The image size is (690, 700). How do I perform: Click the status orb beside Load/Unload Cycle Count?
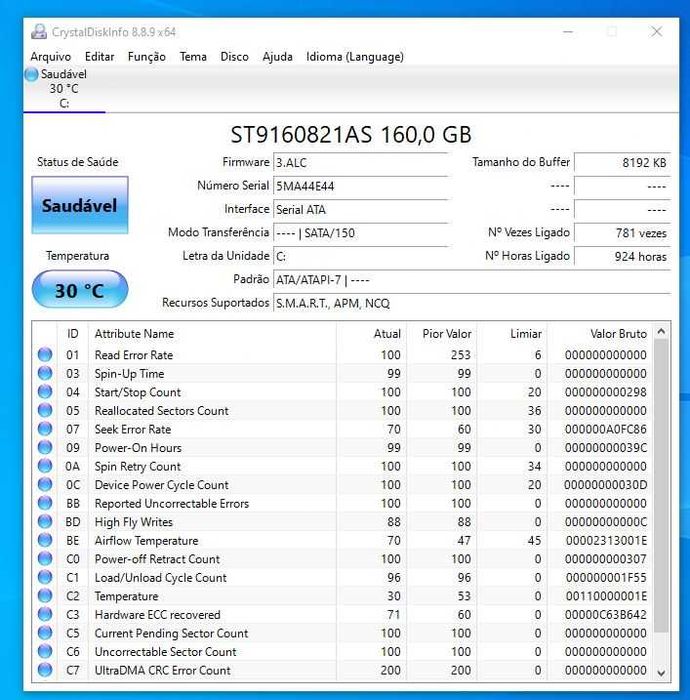(45, 577)
